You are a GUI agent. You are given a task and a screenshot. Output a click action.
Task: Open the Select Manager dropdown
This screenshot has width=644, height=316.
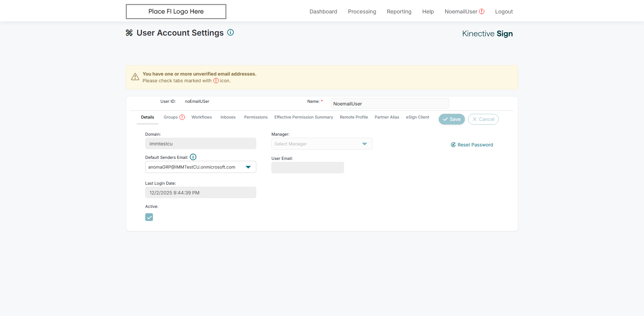point(364,144)
